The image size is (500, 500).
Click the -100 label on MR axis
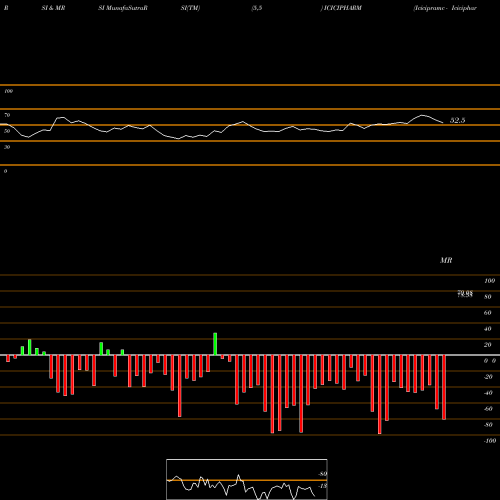490,441
